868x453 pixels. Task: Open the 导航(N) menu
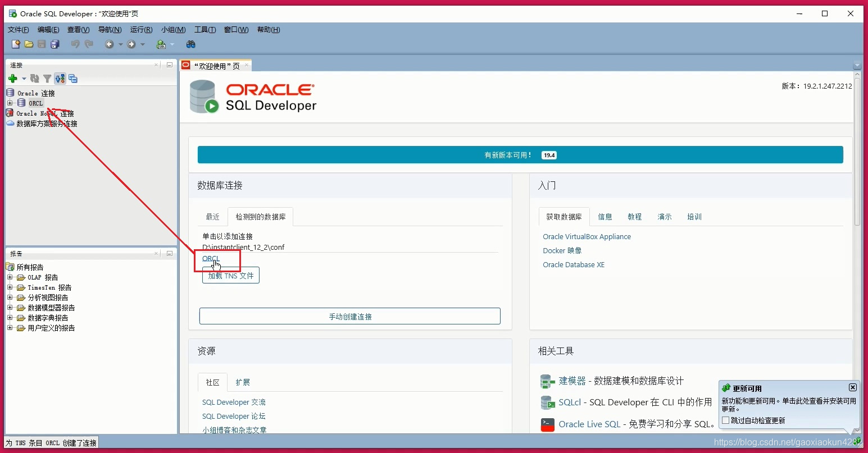pyautogui.click(x=110, y=30)
